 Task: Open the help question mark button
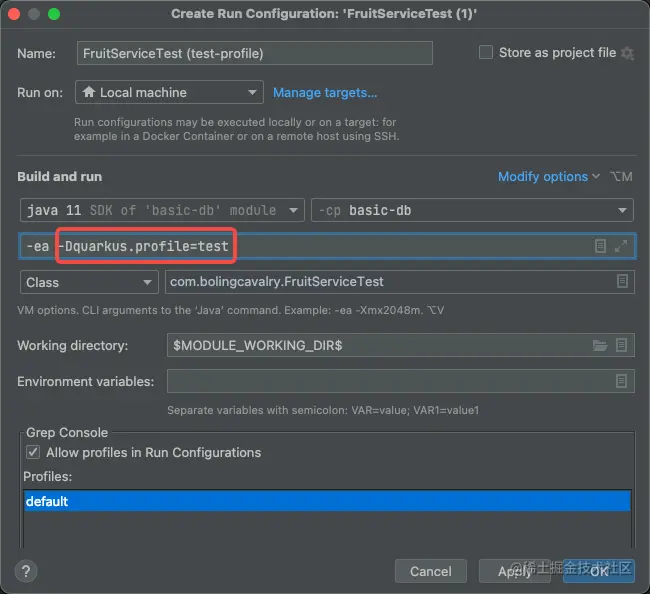26,571
